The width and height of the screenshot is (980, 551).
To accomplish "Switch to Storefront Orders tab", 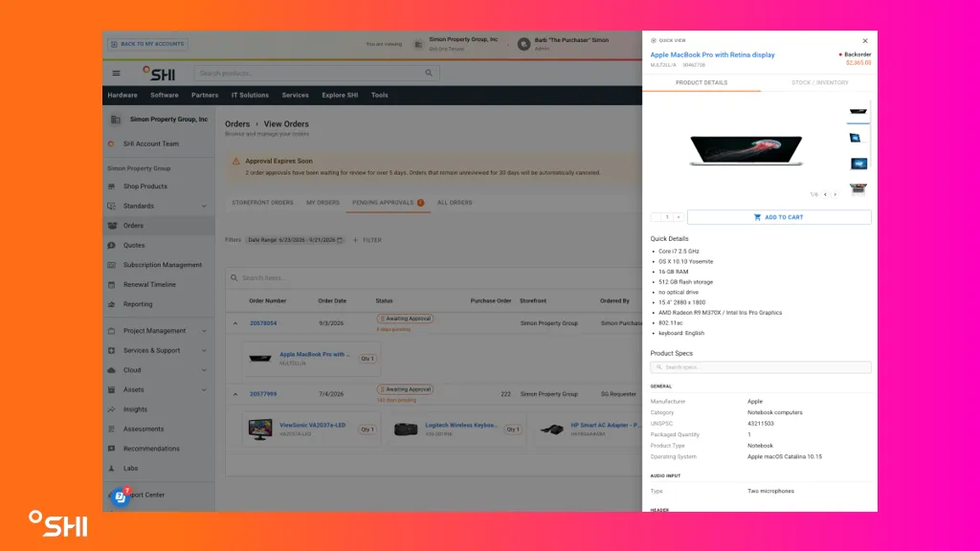I will (x=262, y=203).
